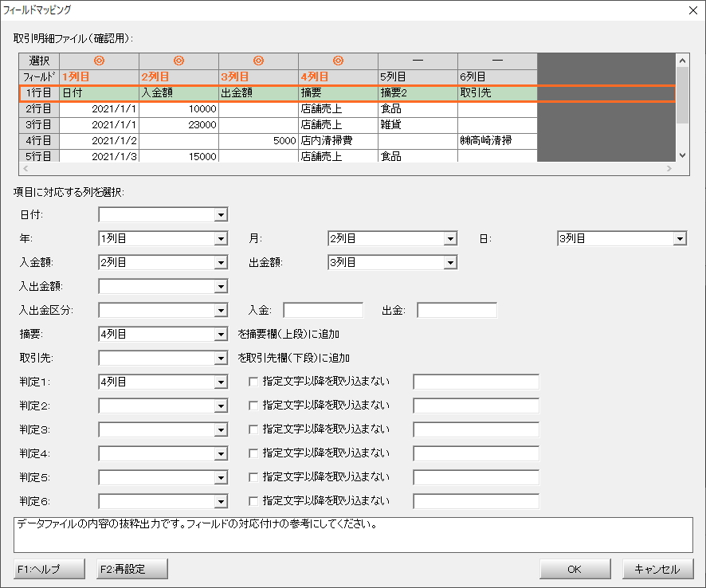Viewport: 706px width, 588px height.
Task: Click the 23000 amount cell
Action: (x=178, y=125)
